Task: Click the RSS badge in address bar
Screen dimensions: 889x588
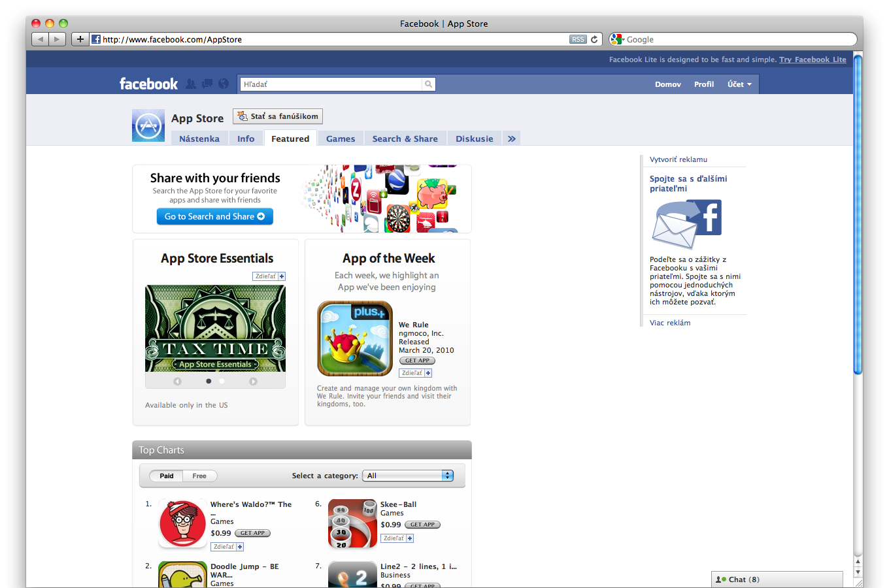Action: (x=578, y=39)
